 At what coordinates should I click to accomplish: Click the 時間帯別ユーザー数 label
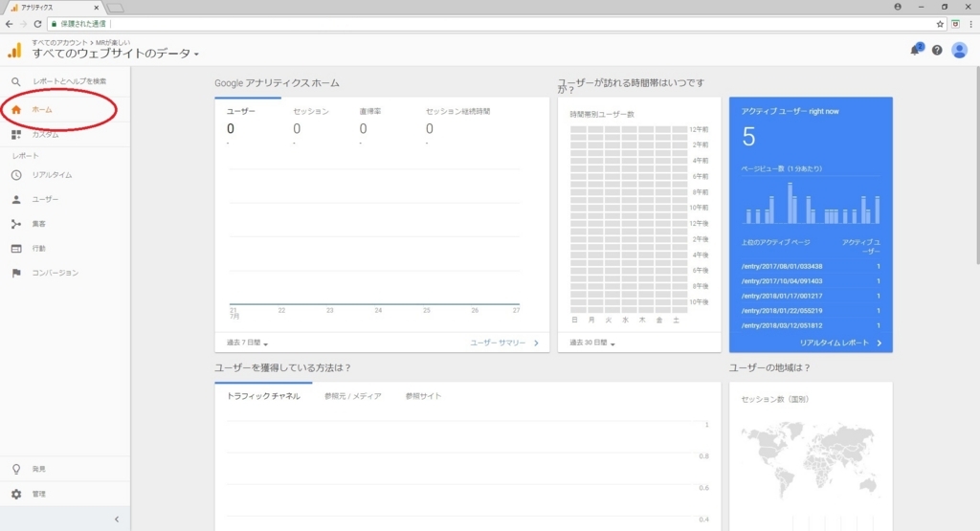(602, 114)
